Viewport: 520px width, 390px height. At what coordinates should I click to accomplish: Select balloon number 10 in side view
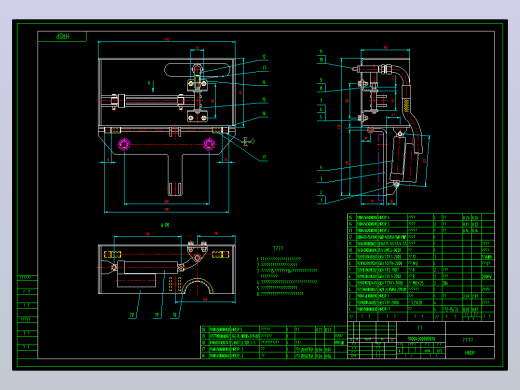(x=321, y=60)
